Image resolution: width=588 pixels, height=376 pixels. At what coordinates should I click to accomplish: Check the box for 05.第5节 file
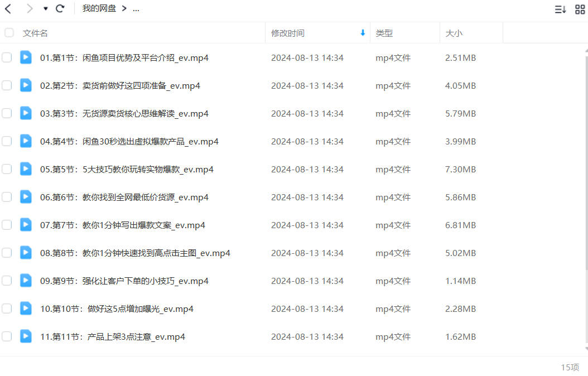(x=7, y=169)
